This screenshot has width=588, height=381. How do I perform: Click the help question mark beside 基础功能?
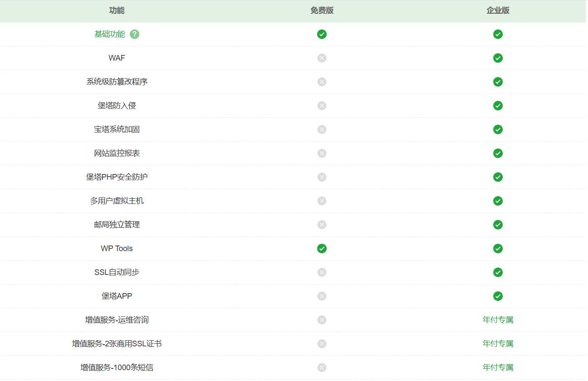[x=135, y=34]
